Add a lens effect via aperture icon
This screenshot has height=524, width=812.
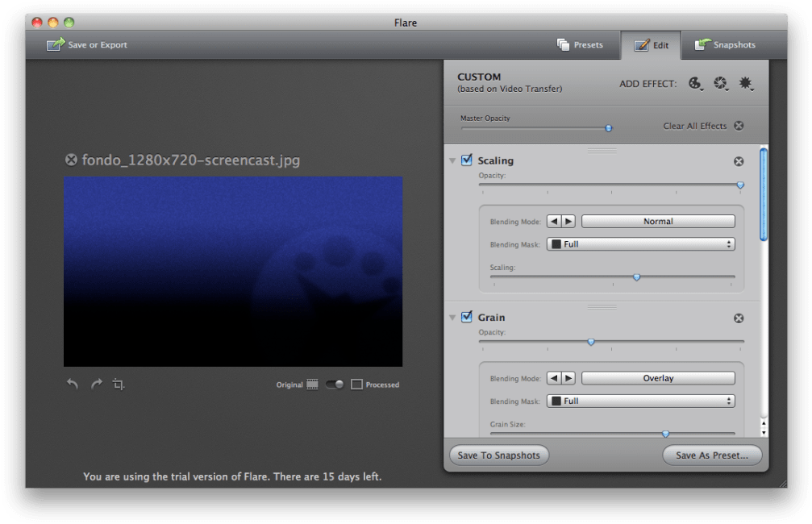coord(720,83)
